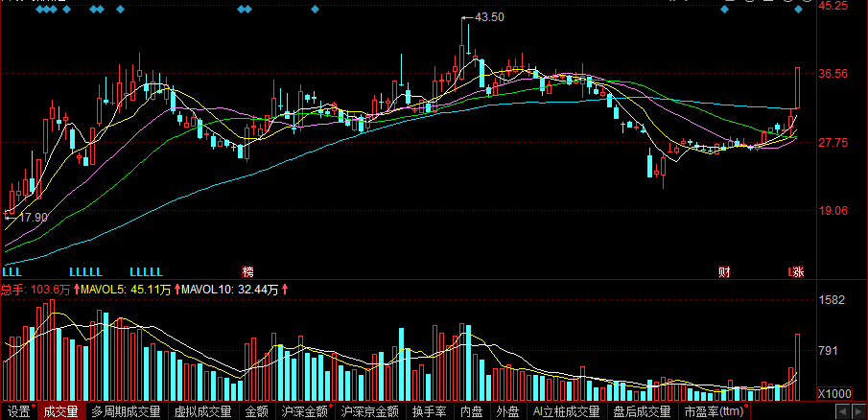The image size is (868, 420).
Task: Switch to 换手率 turnover tab
Action: 430,411
